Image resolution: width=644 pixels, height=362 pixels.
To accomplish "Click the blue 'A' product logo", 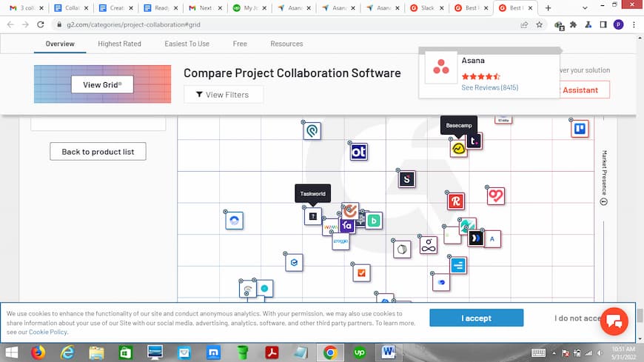I will [492, 239].
